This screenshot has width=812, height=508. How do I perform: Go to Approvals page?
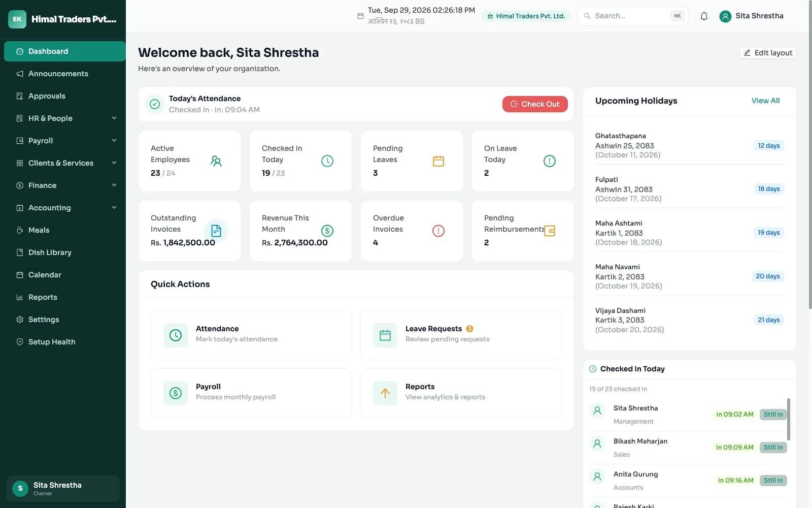pyautogui.click(x=65, y=96)
